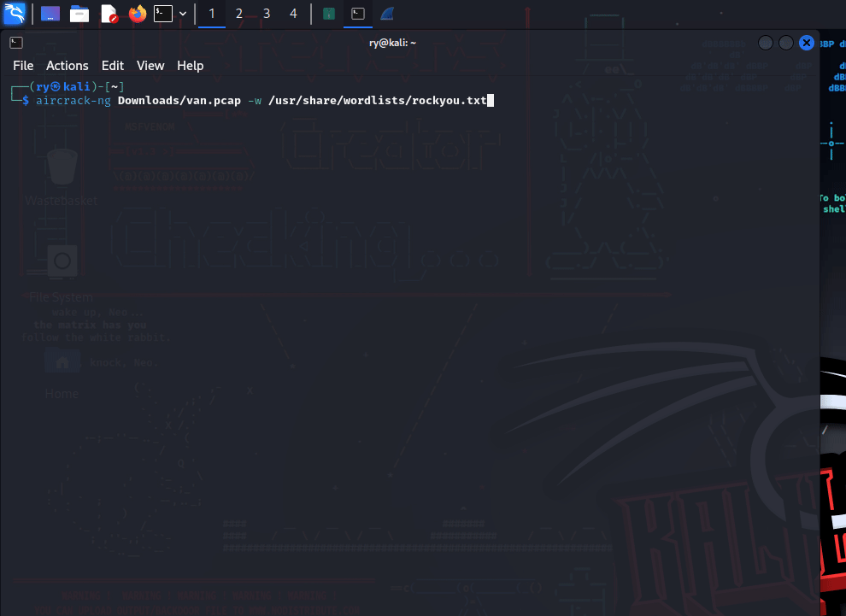Image resolution: width=846 pixels, height=616 pixels.
Task: Click the Downloads/van.pcap argument
Action: point(179,101)
